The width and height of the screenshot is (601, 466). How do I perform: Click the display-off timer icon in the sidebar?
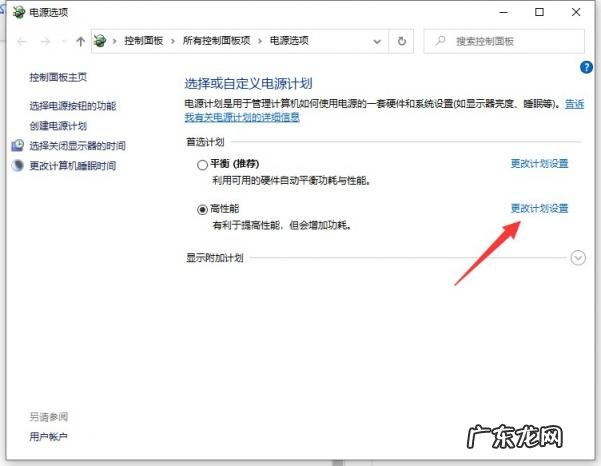[x=17, y=145]
